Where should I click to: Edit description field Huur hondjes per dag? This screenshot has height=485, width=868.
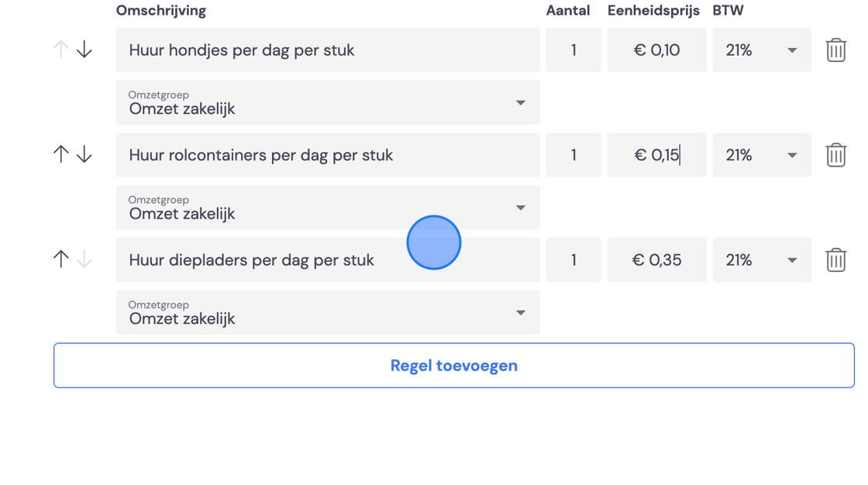[328, 50]
